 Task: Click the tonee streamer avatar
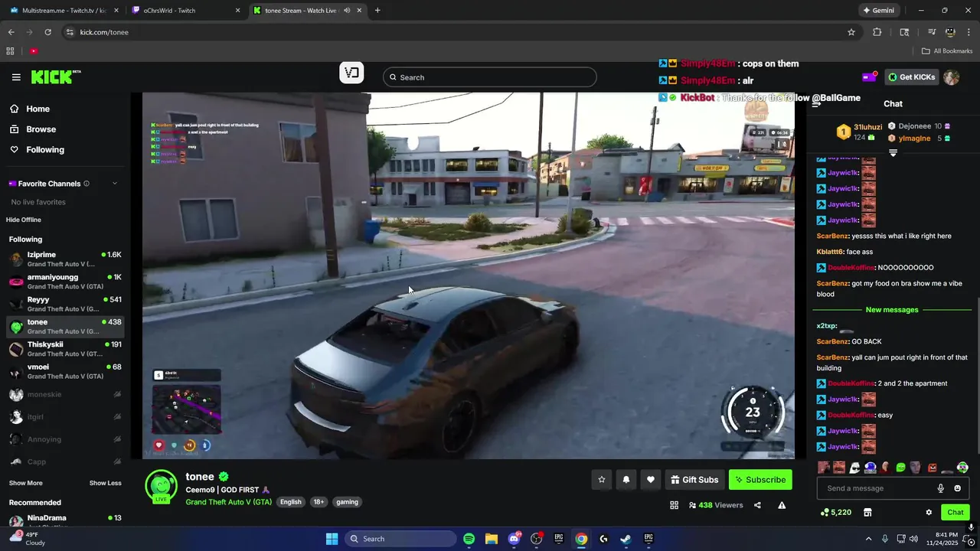[162, 486]
